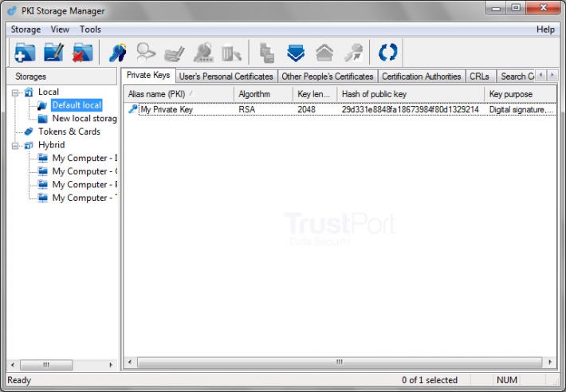Click the public key hash value
Viewport: 566px width, 392px height.
(x=411, y=109)
